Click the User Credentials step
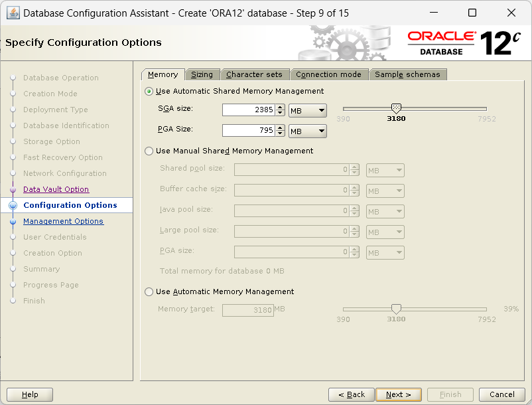 [x=54, y=237]
